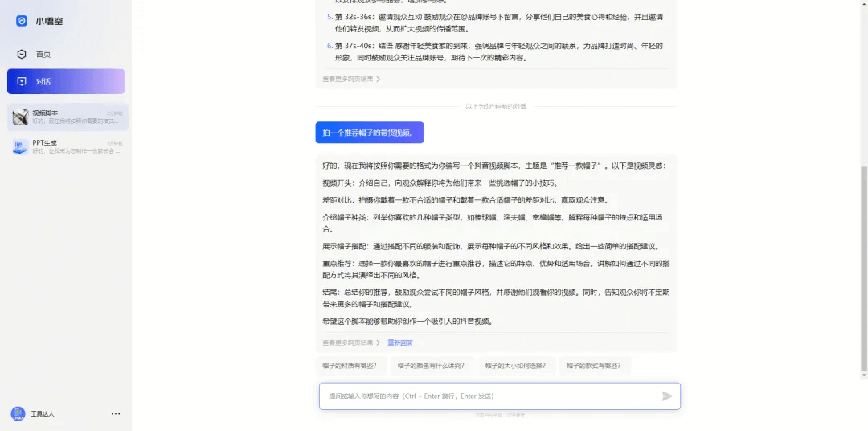Open the PPT生成 conversation thumbnail

click(x=20, y=147)
